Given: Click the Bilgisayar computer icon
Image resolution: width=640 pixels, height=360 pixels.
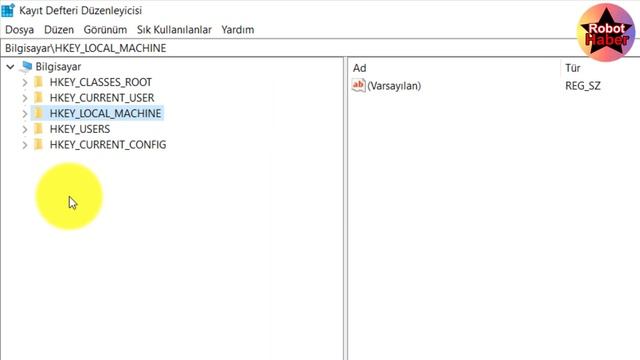Looking at the screenshot, I should 26,66.
